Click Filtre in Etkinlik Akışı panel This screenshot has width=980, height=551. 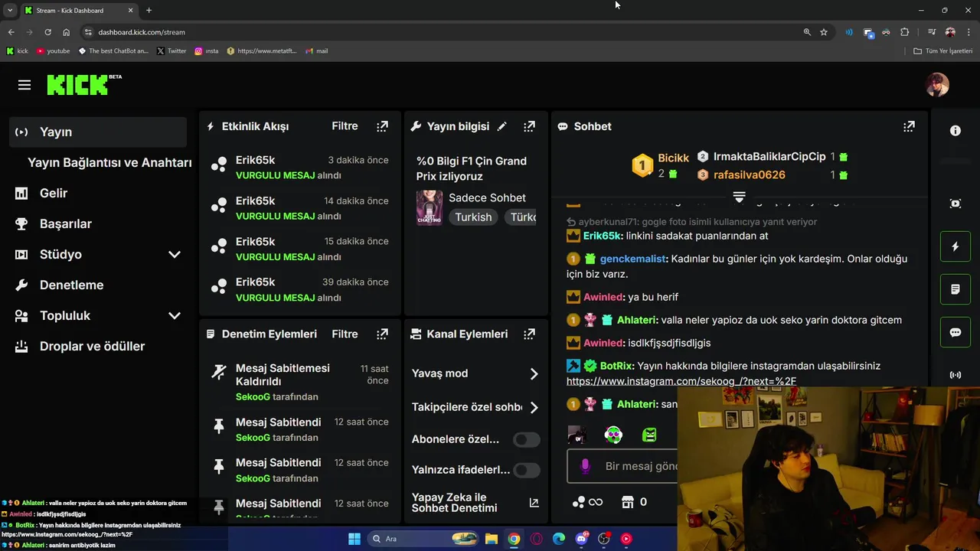coord(345,126)
